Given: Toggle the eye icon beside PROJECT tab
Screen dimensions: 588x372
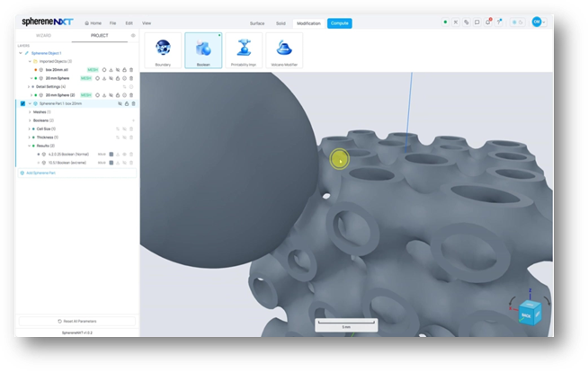Looking at the screenshot, I should pos(133,36).
